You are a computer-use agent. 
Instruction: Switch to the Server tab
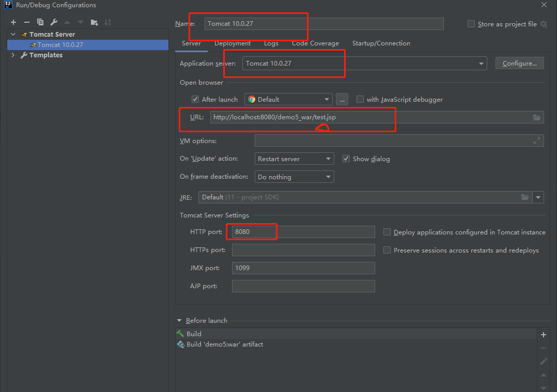point(191,43)
